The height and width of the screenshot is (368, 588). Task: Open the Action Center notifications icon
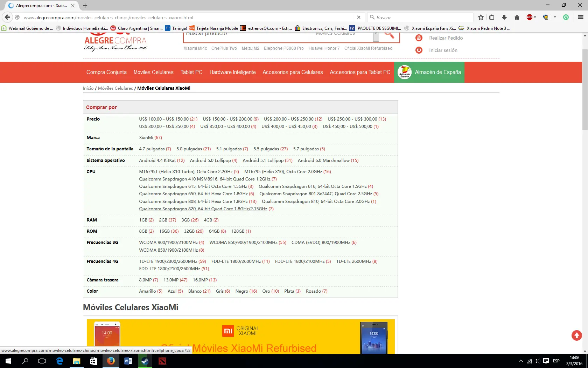546,361
